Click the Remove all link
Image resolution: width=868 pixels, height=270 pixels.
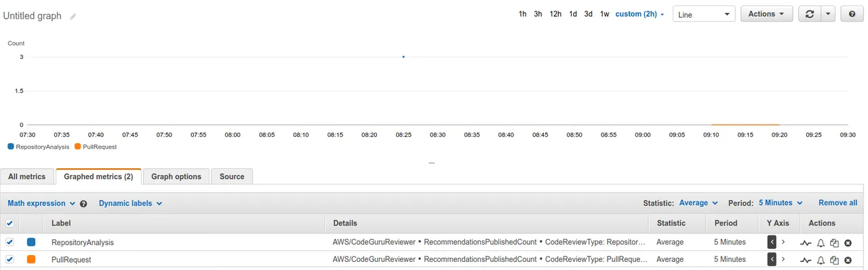click(x=837, y=203)
